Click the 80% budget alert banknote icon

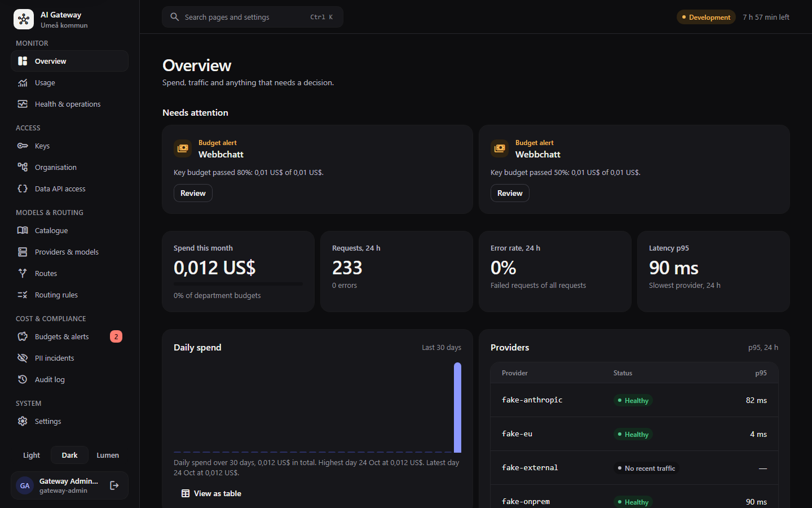pyautogui.click(x=183, y=148)
